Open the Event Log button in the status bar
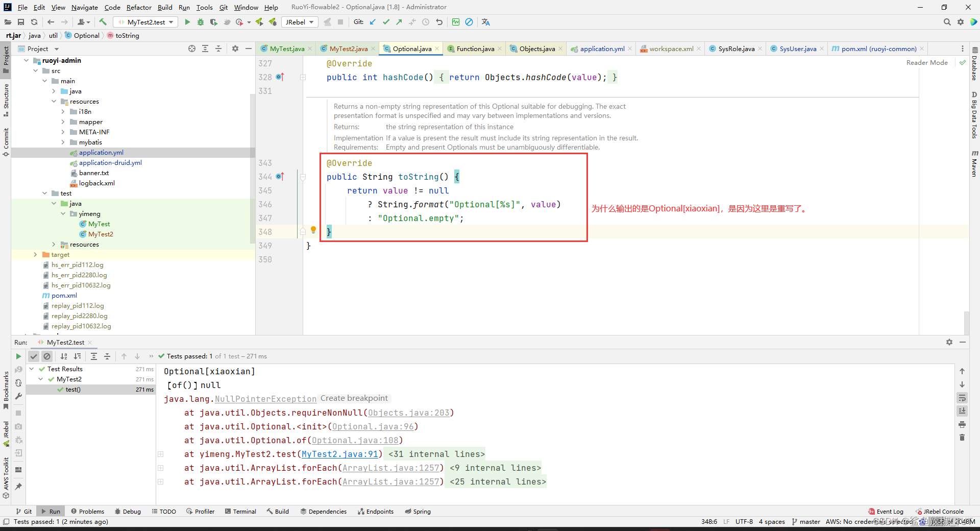 pos(886,511)
